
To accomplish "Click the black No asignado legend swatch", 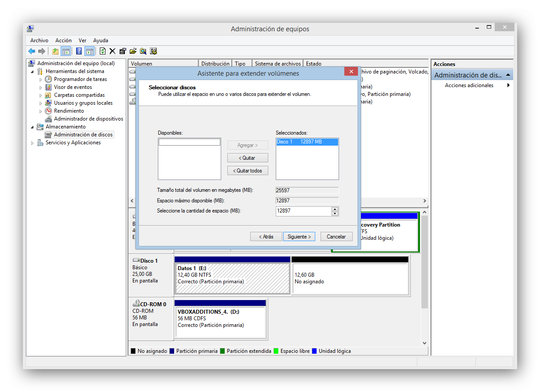I will (x=133, y=351).
